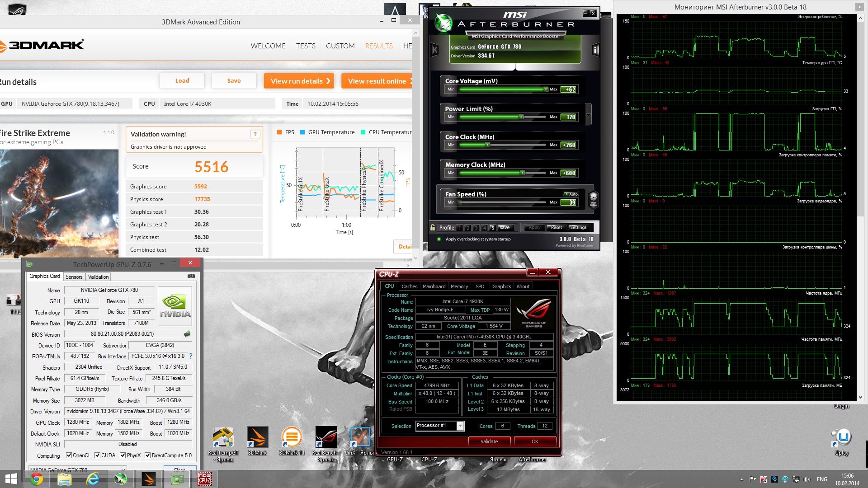Show hidden system tray icons arrow
This screenshot has width=868, height=488.
pyautogui.click(x=741, y=479)
